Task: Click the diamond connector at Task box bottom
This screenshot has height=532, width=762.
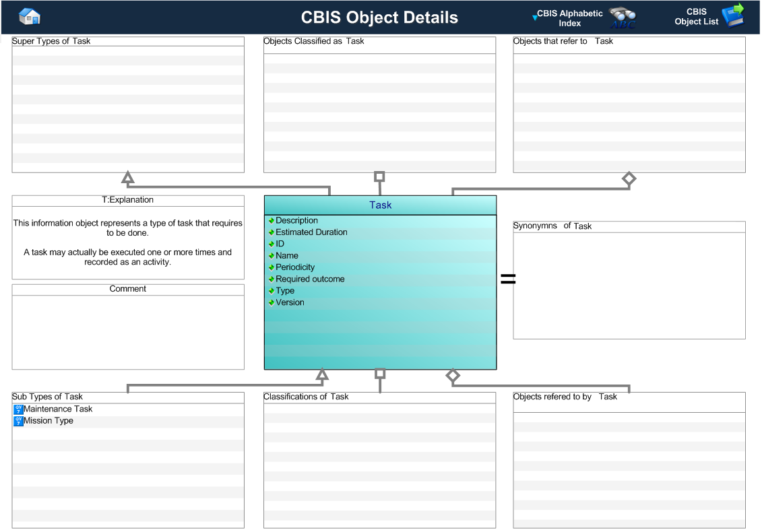Action: [x=453, y=375]
